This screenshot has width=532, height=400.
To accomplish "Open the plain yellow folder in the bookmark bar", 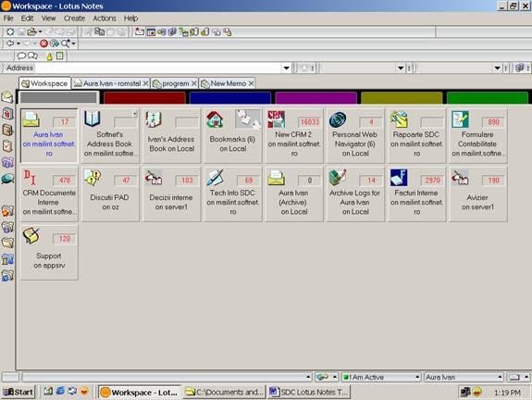I will (7, 243).
